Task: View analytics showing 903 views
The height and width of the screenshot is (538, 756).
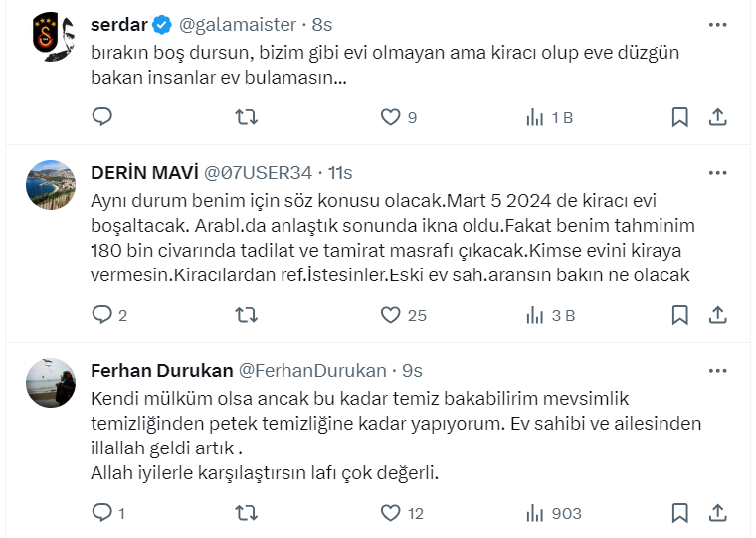Action: click(x=552, y=513)
